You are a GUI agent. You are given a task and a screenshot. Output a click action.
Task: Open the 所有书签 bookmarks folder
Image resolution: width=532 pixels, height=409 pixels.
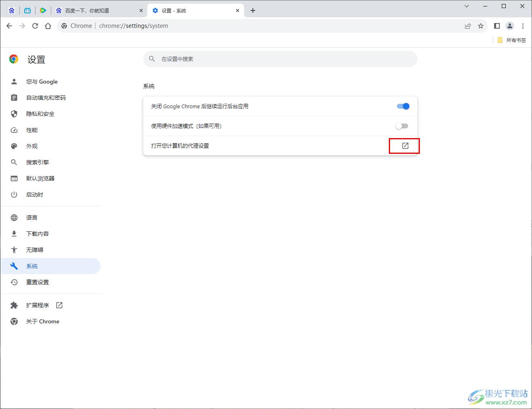511,40
